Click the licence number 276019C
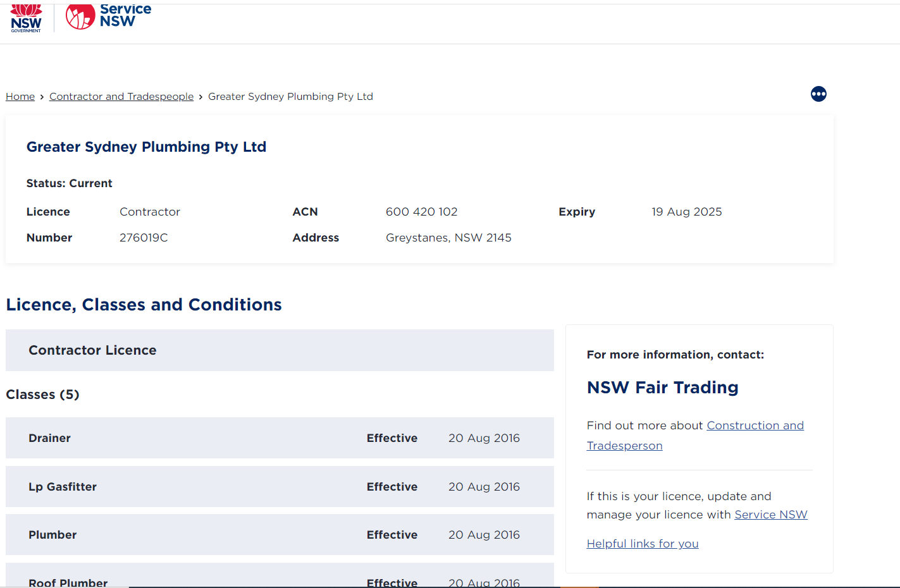This screenshot has height=588, width=900. tap(144, 237)
